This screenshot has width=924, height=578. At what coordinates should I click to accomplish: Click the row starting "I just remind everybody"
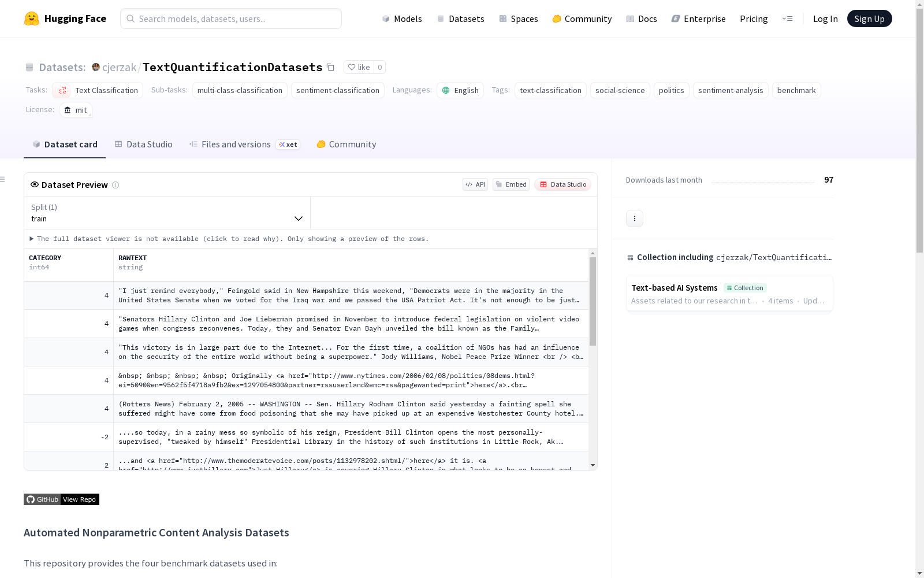click(306, 295)
